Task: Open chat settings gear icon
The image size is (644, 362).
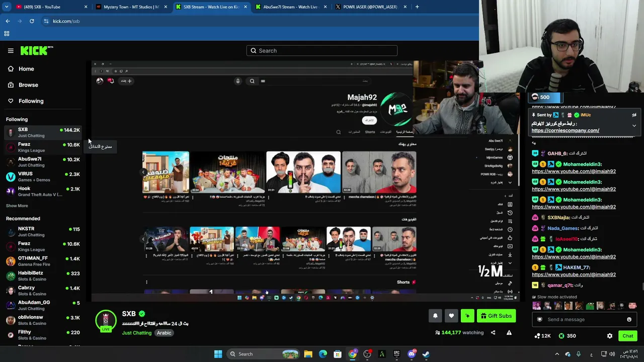Action: pyautogui.click(x=610, y=336)
